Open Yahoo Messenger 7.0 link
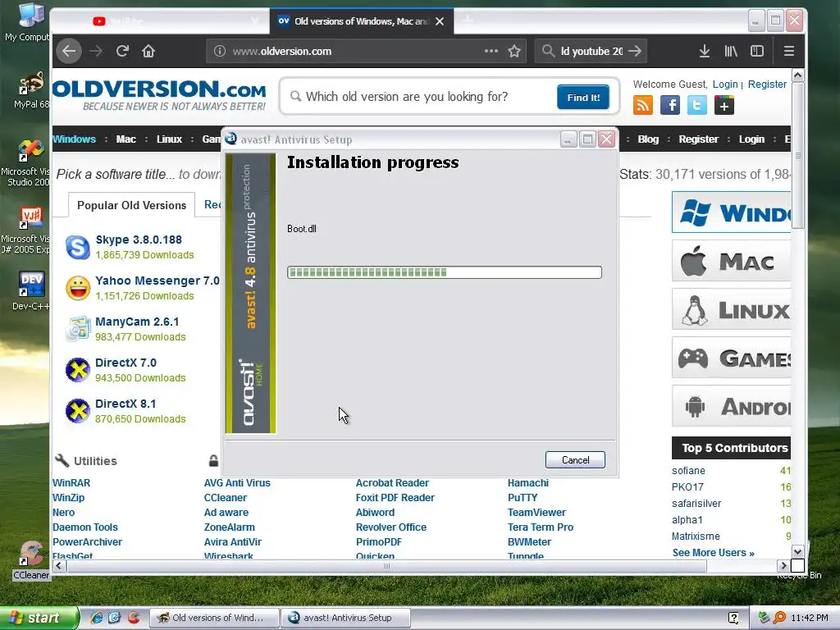This screenshot has height=630, width=840. tap(157, 281)
